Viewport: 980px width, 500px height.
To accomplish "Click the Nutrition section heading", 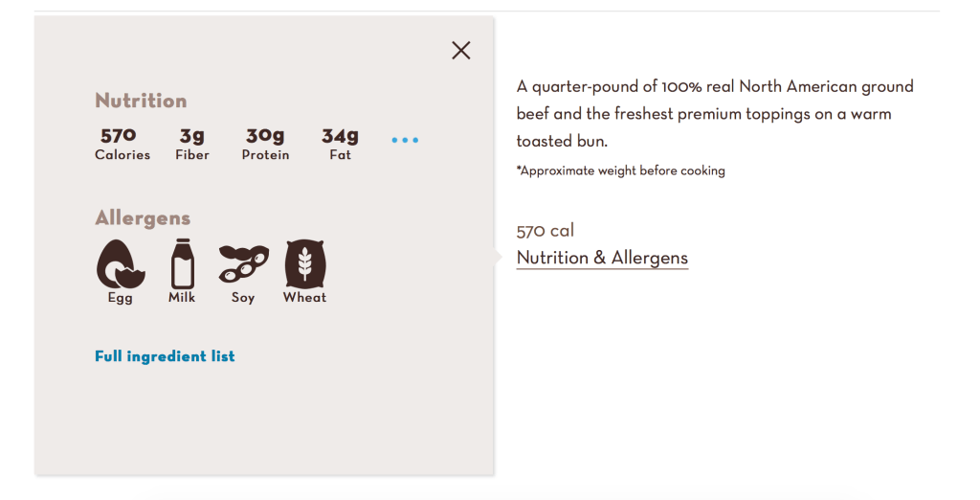I will pyautogui.click(x=141, y=101).
